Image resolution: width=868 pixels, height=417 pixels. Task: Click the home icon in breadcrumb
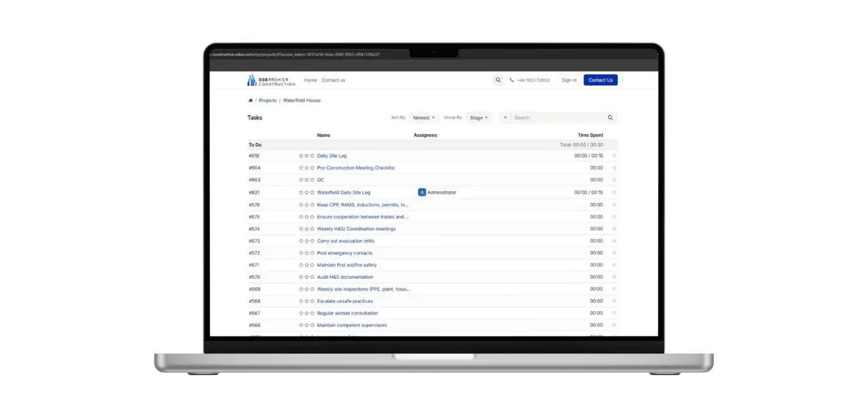[x=251, y=101]
